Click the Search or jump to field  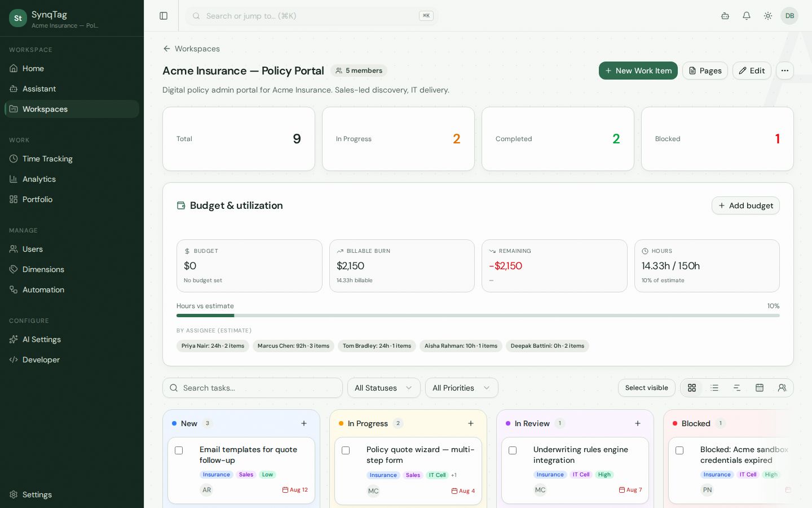(x=312, y=16)
